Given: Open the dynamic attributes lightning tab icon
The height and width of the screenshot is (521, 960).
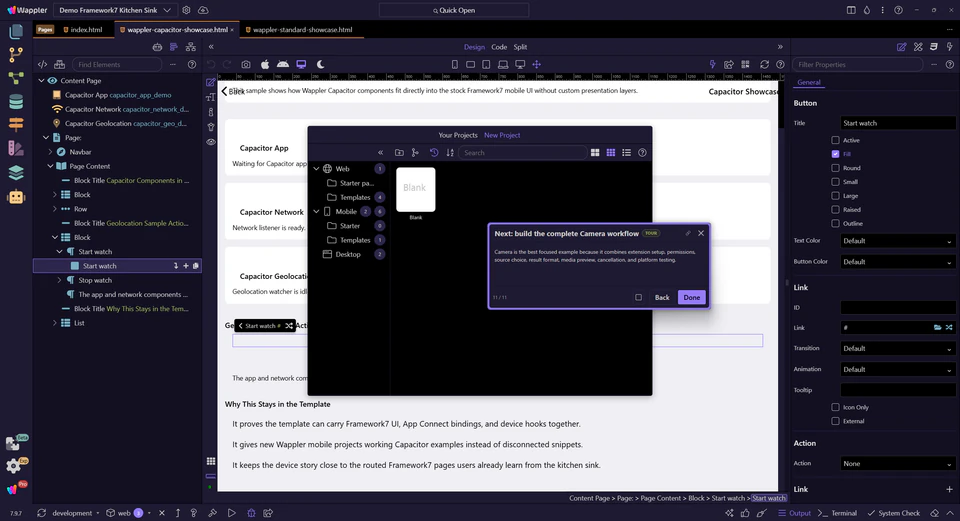Looking at the screenshot, I should pyautogui.click(x=950, y=47).
